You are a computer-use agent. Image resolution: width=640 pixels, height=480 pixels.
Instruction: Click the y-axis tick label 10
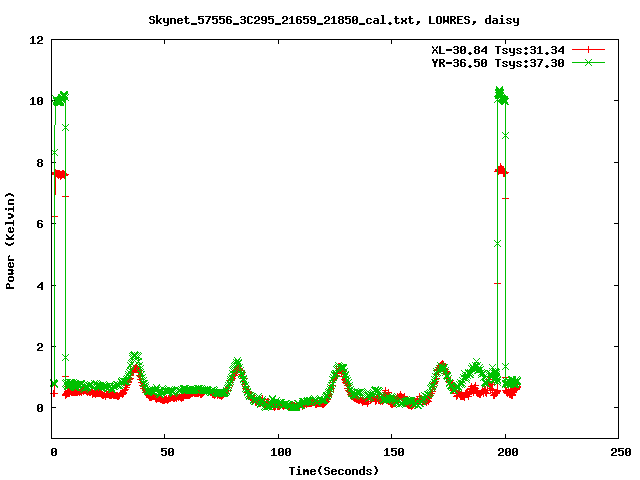click(x=36, y=101)
